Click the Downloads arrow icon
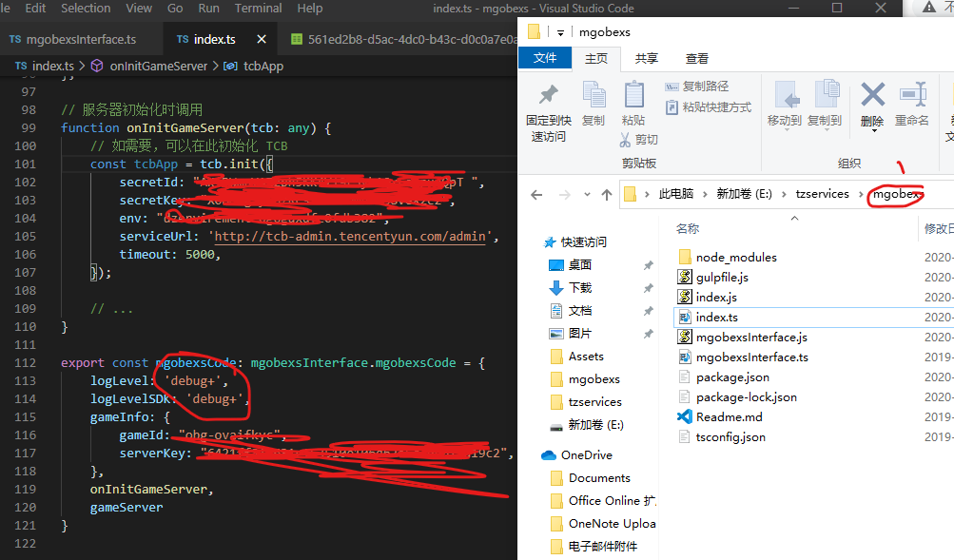 [x=556, y=288]
